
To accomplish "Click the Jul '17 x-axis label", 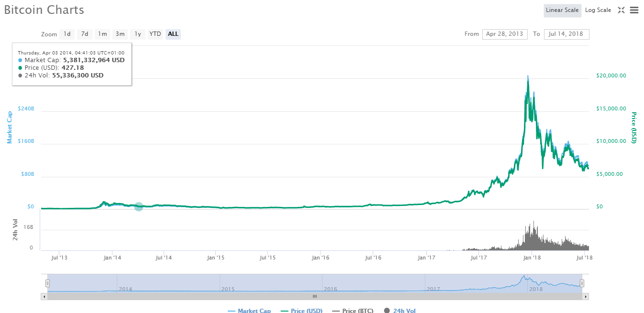I will [x=479, y=258].
